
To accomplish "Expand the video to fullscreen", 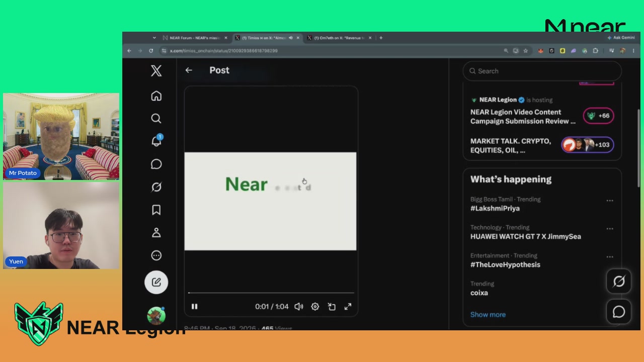I will click(348, 307).
